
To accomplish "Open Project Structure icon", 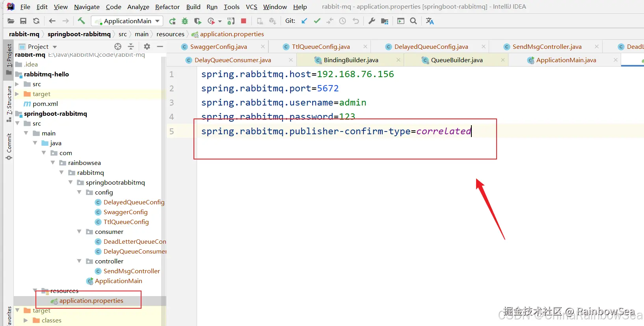I will [x=385, y=21].
